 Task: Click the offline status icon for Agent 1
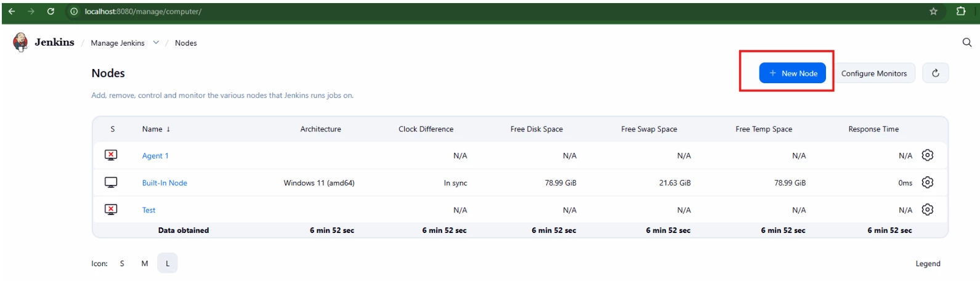111,155
